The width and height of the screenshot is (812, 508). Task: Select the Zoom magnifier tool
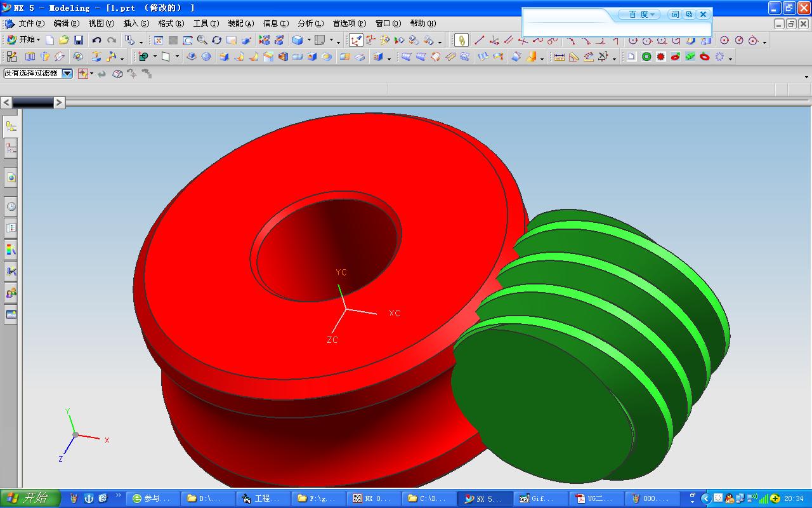tap(202, 40)
